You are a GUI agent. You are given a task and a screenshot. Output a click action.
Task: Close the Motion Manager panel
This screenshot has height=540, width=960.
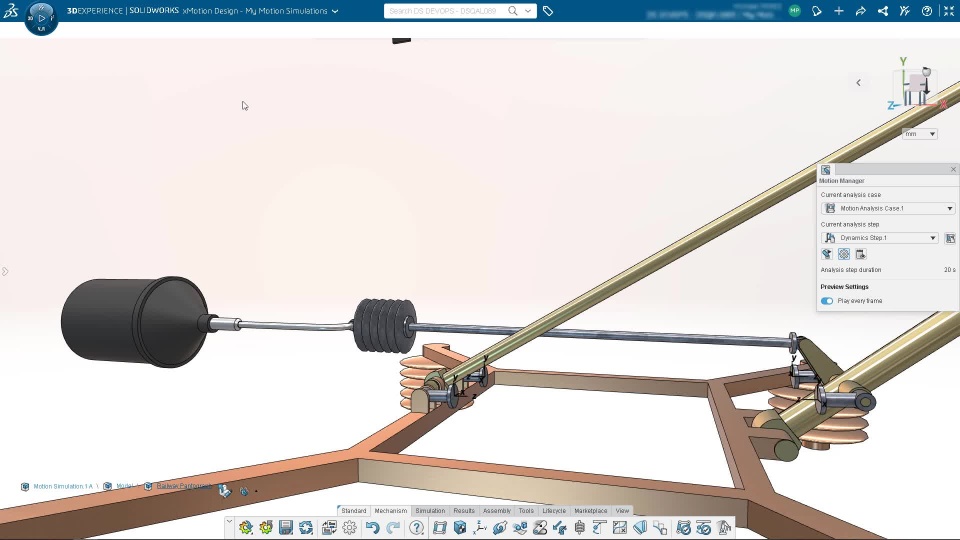(x=953, y=170)
